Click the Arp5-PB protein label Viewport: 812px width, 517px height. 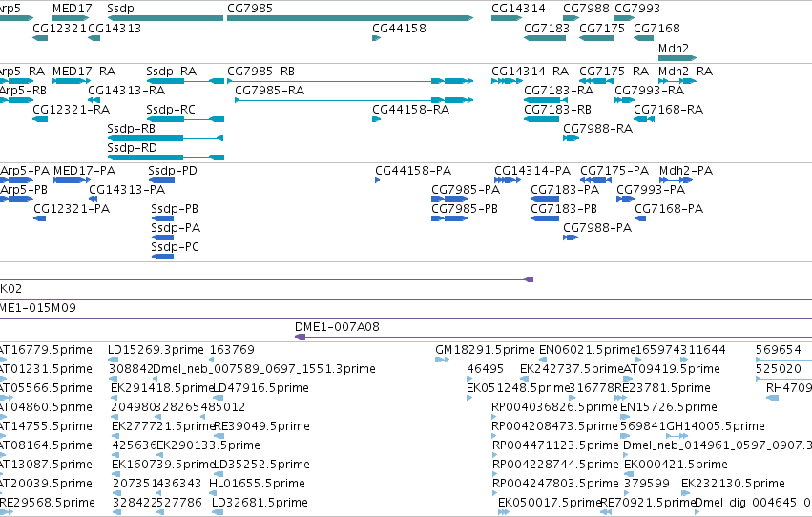24,190
